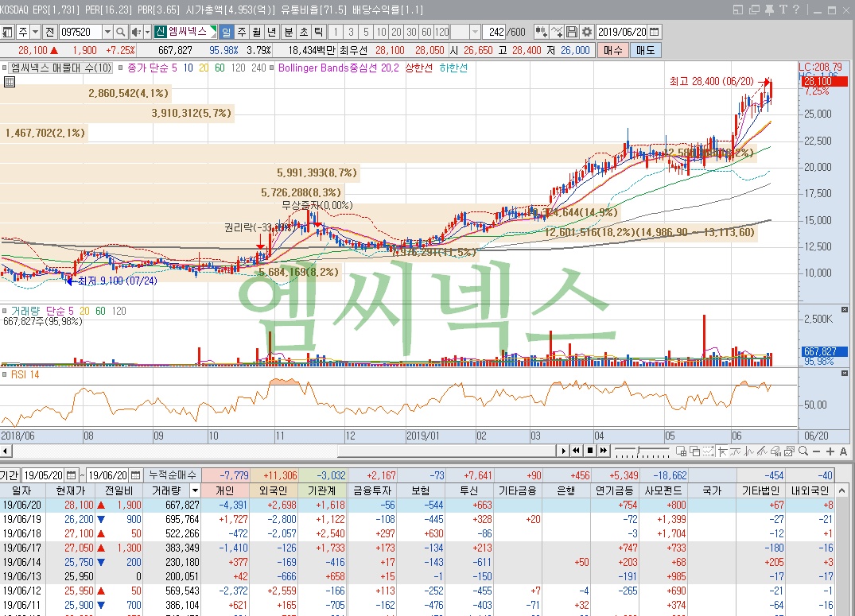This screenshot has height=616, width=855.
Task: Click chart scrollbar left arrow
Action: click(x=6, y=451)
